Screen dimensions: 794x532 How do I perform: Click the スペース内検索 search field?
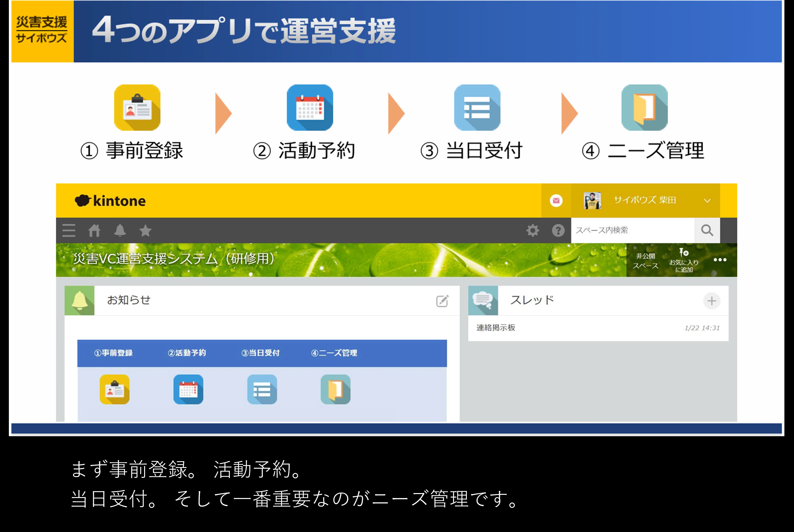coord(633,230)
